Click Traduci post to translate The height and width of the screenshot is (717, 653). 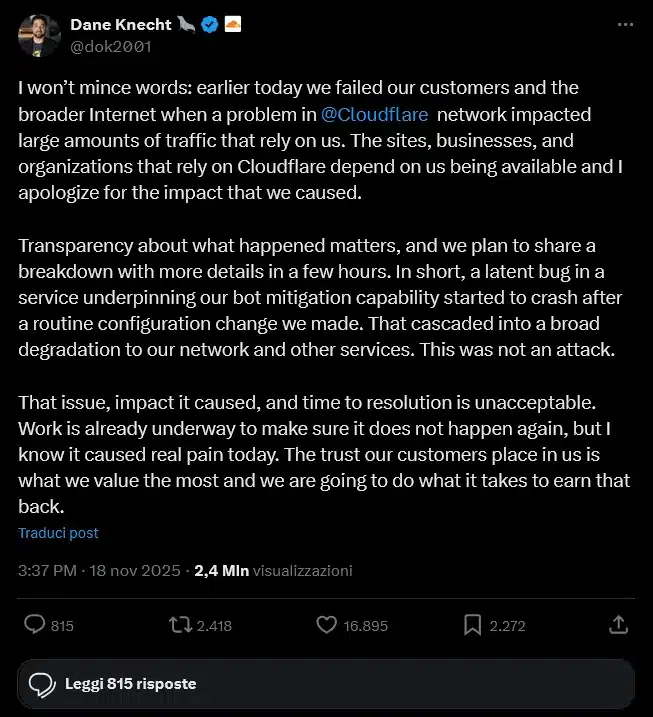[x=58, y=533]
